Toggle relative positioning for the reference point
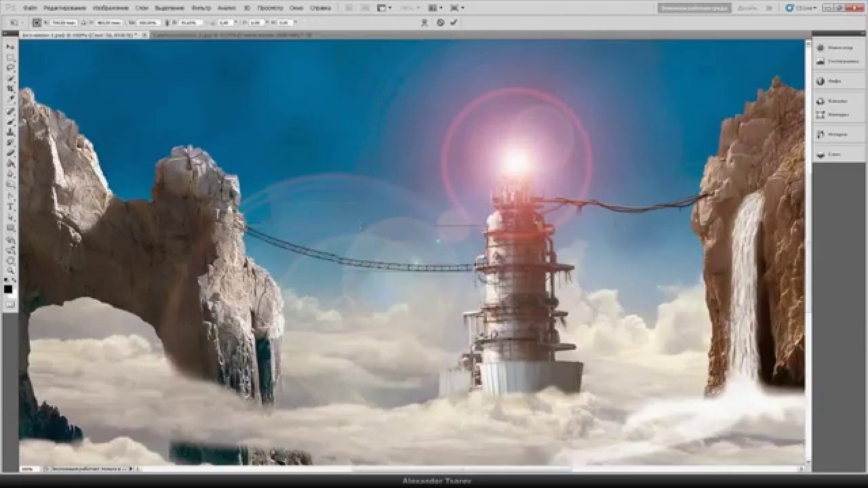868x488 pixels. click(x=83, y=22)
